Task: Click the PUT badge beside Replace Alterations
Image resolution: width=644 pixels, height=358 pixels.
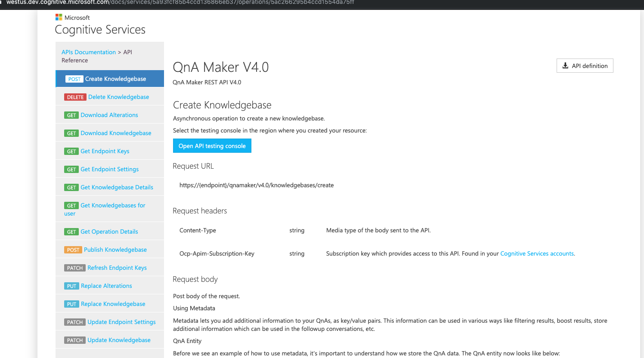Action: [71, 286]
